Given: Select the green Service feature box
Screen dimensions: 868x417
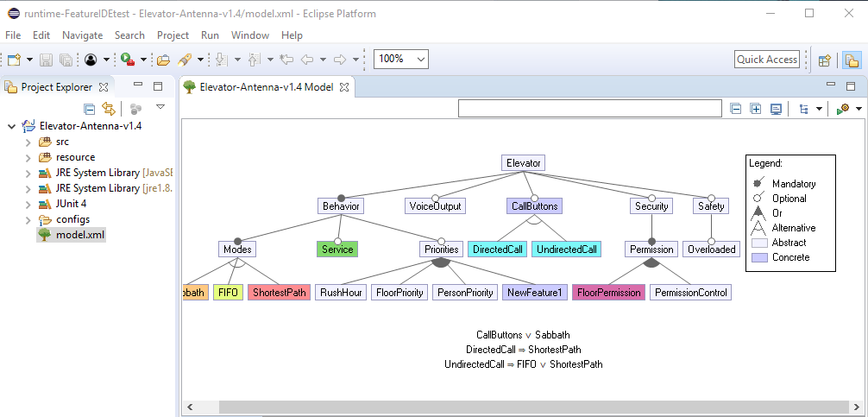Looking at the screenshot, I should point(337,250).
